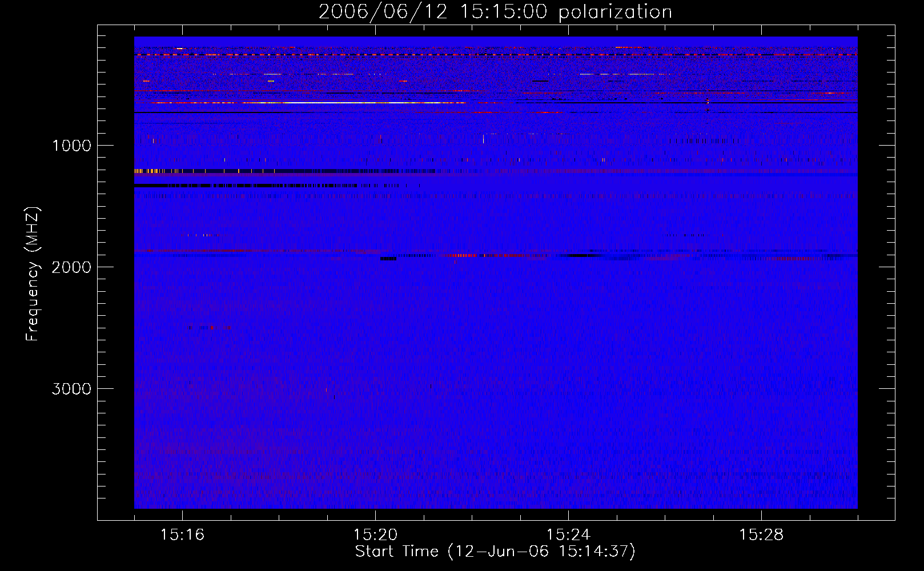Click the 15:20 time tick label
This screenshot has height=571, width=924.
[x=375, y=535]
